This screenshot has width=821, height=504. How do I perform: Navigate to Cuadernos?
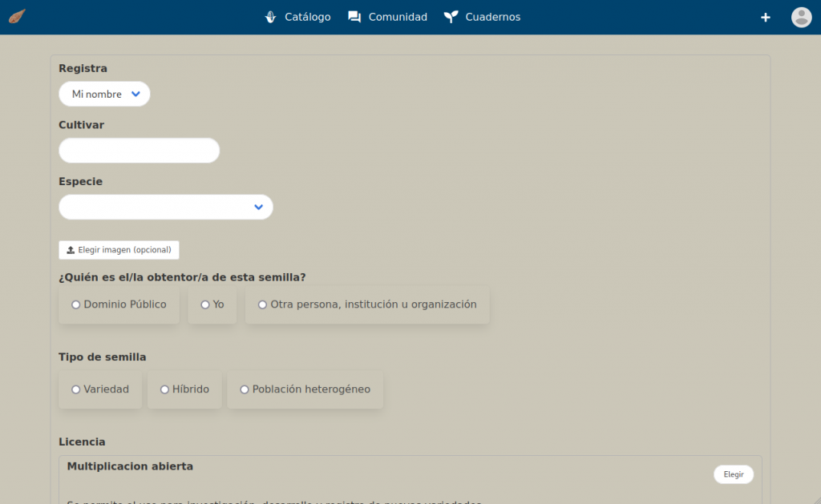point(492,17)
